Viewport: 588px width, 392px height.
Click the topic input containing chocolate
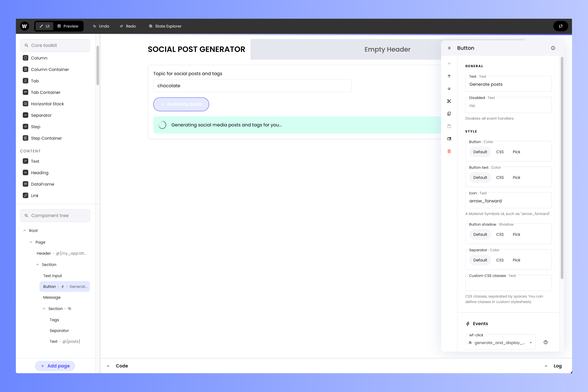252,85
